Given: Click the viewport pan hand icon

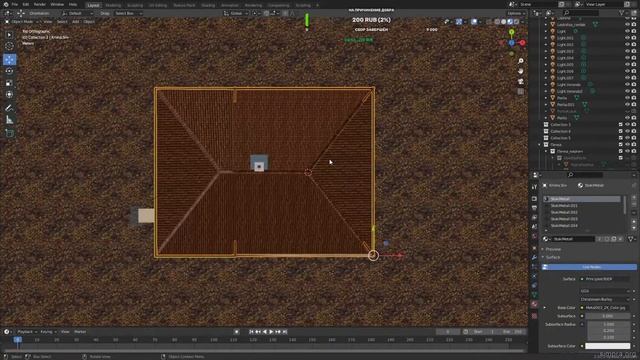Looking at the screenshot, I should [521, 71].
